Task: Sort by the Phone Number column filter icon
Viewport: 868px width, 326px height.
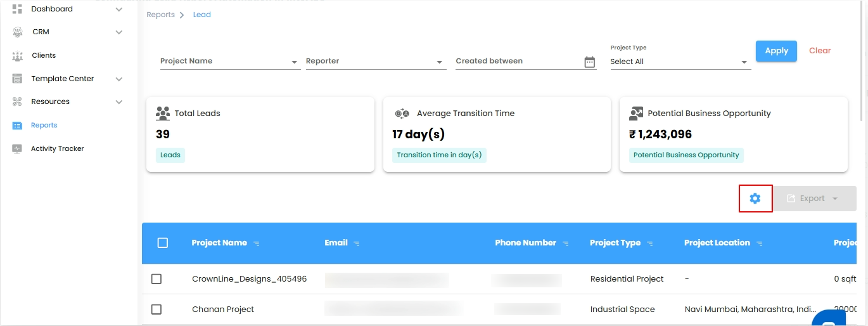Action: [566, 244]
